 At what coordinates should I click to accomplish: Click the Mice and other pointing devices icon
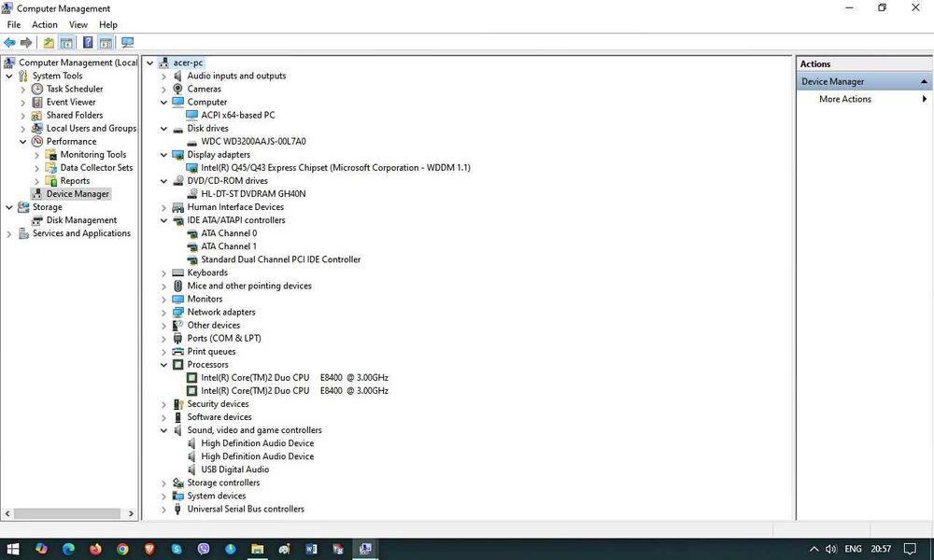click(x=177, y=286)
